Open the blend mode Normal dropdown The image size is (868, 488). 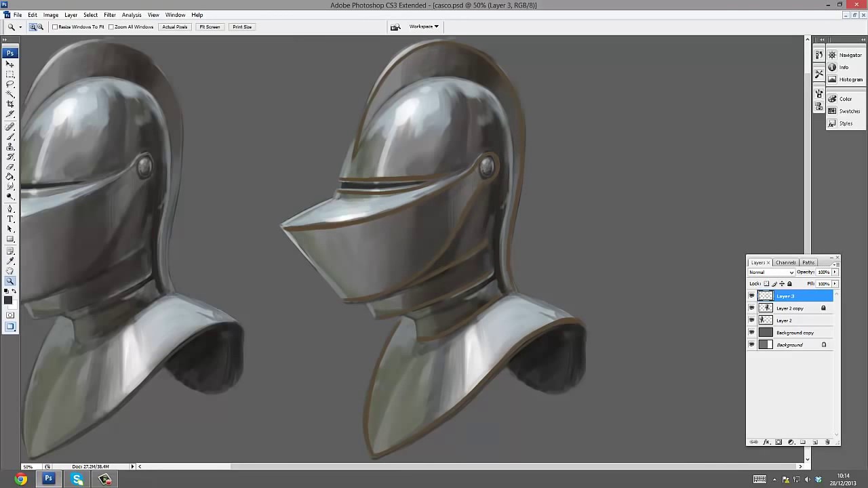tap(771, 272)
